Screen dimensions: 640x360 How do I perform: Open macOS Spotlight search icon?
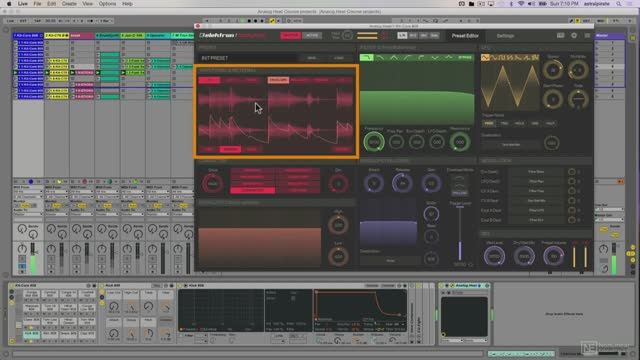point(619,4)
